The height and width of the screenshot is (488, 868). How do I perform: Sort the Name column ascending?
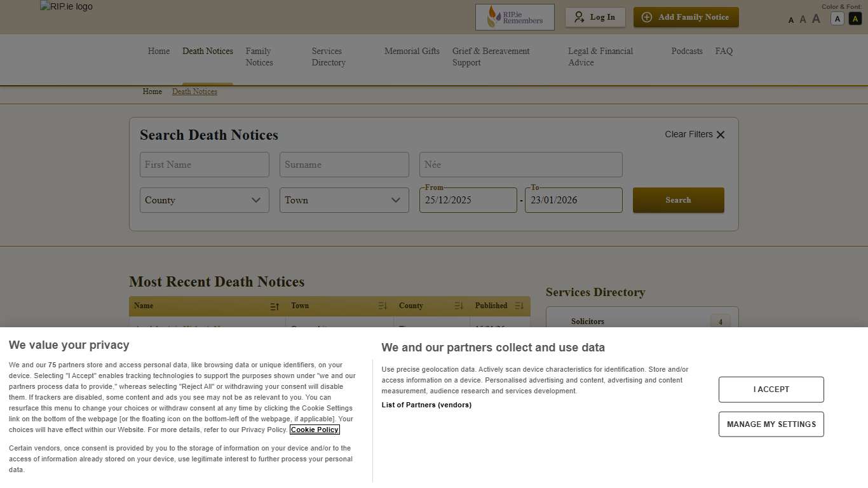tap(275, 306)
